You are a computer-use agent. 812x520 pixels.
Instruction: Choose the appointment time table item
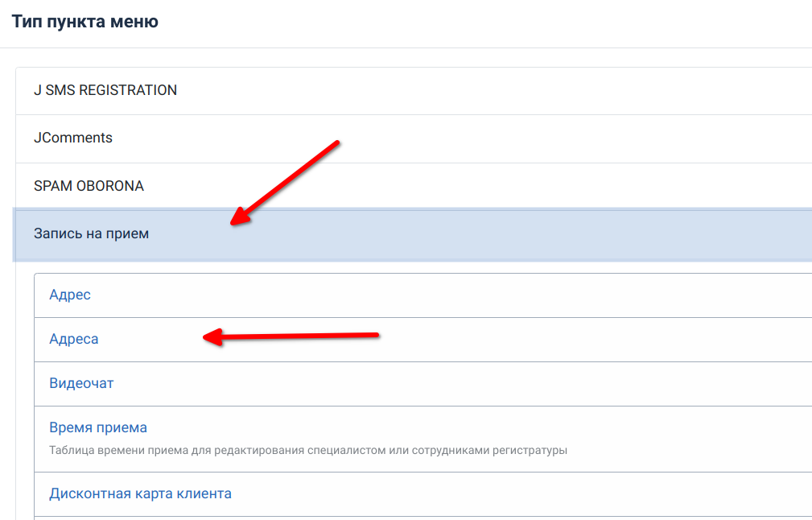coord(98,427)
